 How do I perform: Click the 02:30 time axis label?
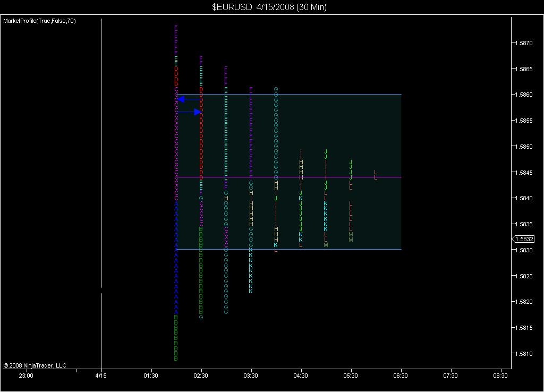pyautogui.click(x=201, y=376)
